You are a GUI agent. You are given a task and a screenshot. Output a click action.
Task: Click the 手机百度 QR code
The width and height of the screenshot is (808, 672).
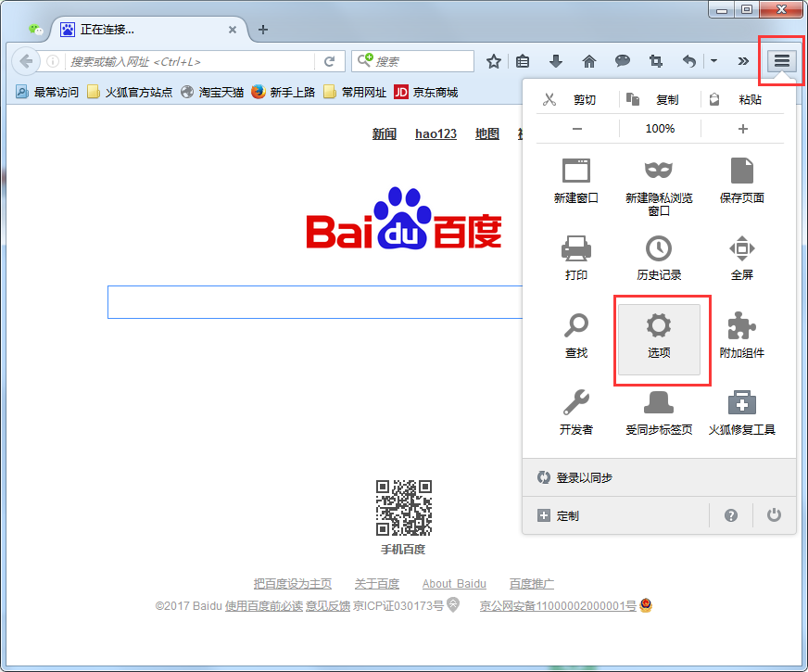403,508
